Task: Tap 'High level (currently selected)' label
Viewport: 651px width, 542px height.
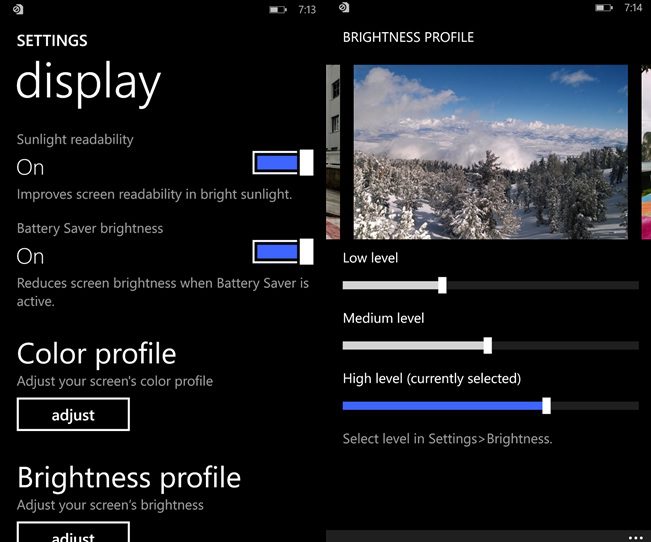Action: 432,379
